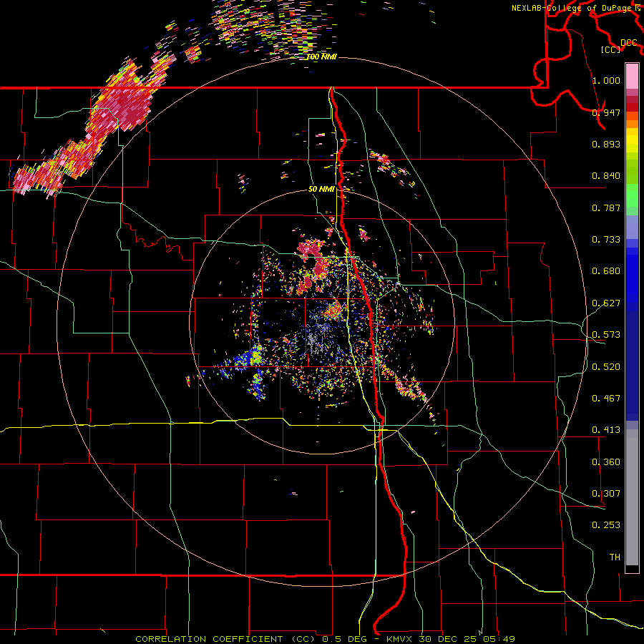Click the NEXLAB-College of DuPage label
The width and height of the screenshot is (644, 644).
pos(573,8)
